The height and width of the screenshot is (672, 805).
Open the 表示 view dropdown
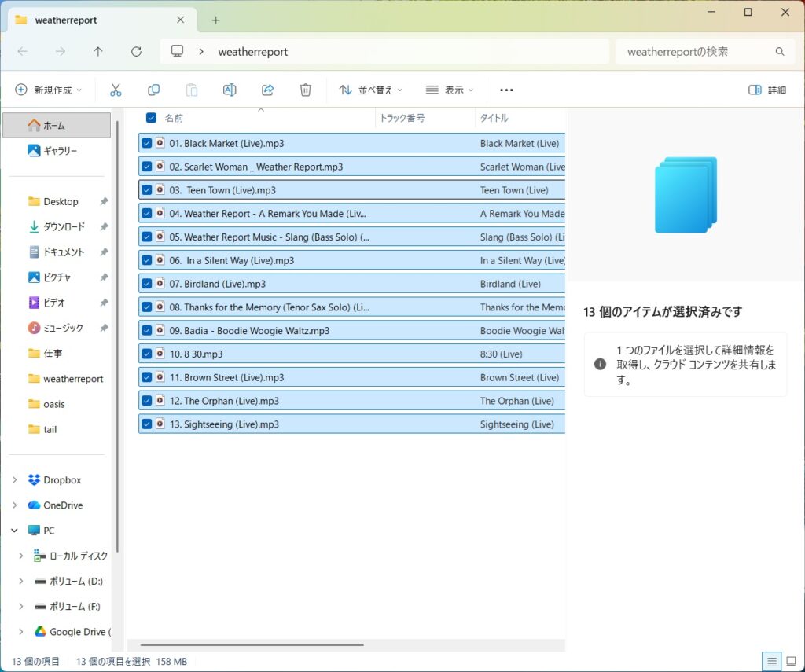pyautogui.click(x=450, y=90)
